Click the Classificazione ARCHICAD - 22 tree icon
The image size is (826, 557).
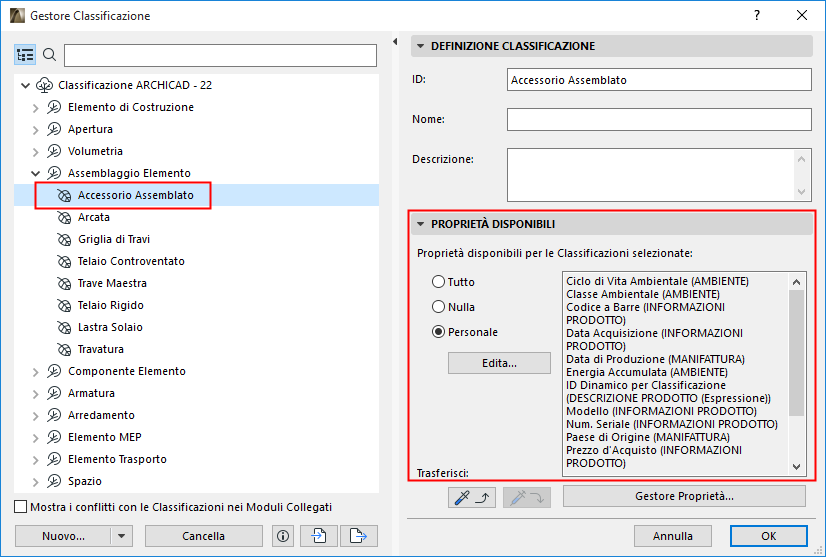pos(44,85)
